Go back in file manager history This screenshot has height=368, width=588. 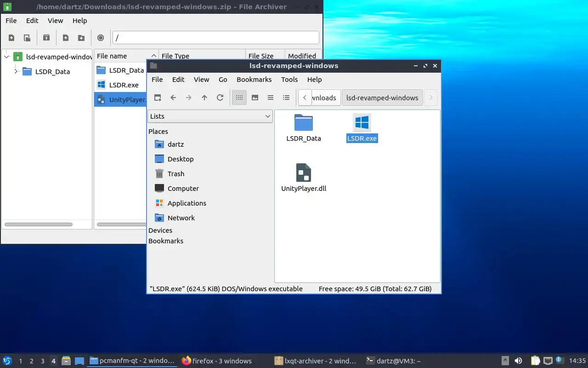[173, 98]
